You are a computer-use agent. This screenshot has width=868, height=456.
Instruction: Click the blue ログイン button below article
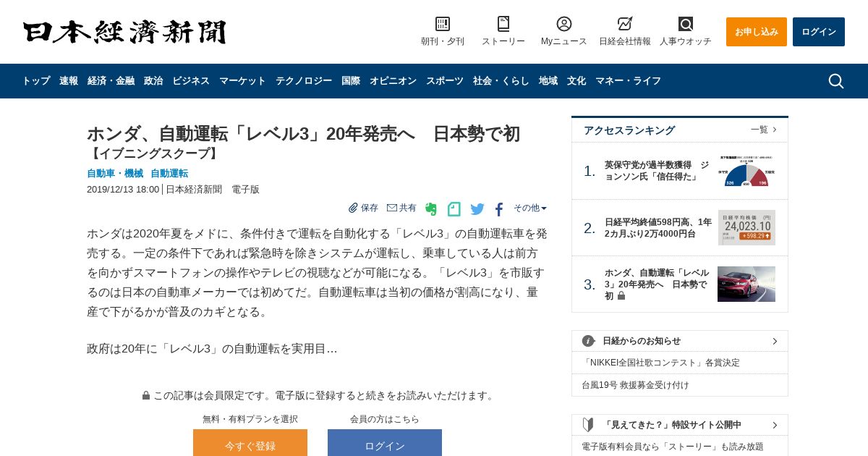(x=385, y=443)
